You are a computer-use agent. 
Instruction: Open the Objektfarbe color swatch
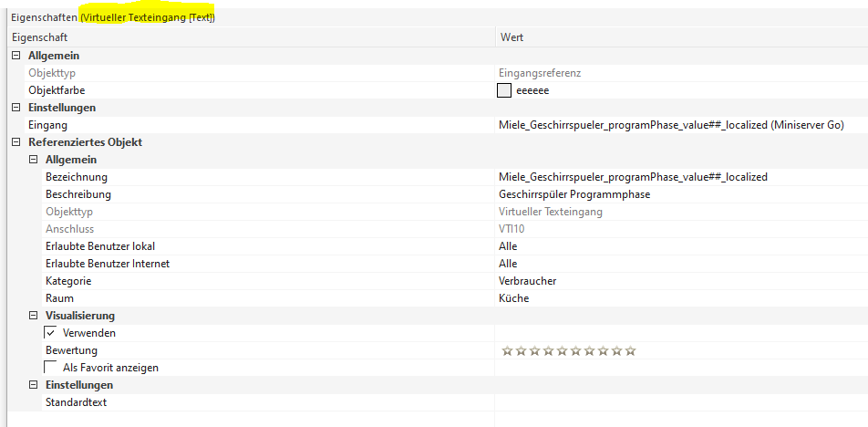coord(504,90)
